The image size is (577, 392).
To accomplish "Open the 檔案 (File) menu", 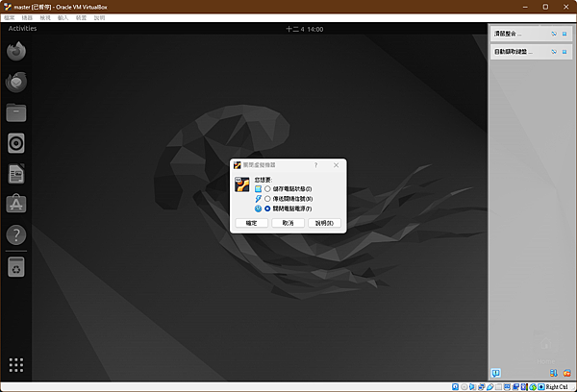I will (10, 17).
